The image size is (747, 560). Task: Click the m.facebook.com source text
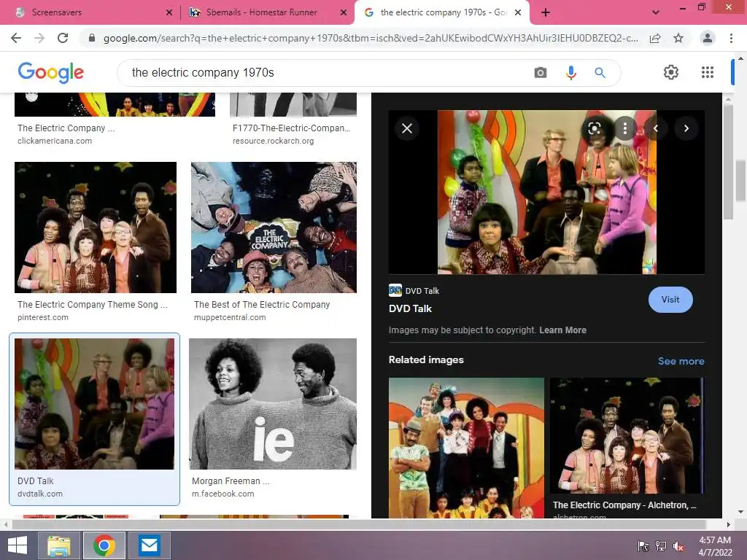[x=223, y=494]
